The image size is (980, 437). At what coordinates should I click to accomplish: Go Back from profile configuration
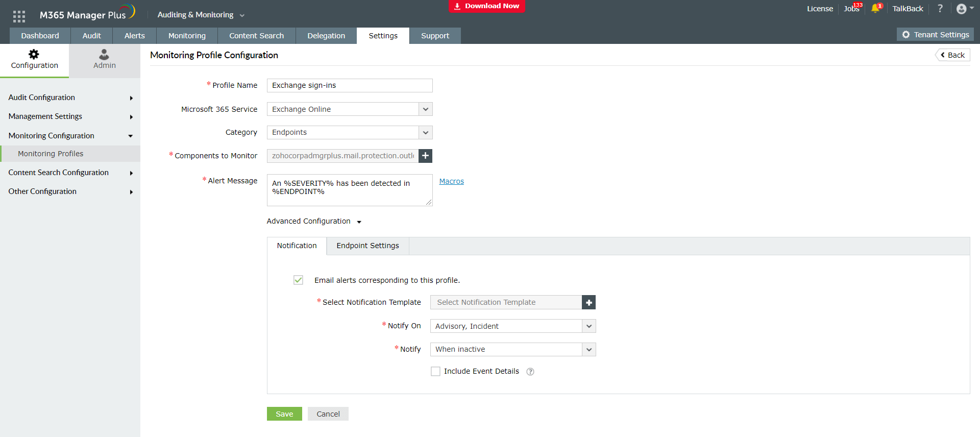(952, 55)
